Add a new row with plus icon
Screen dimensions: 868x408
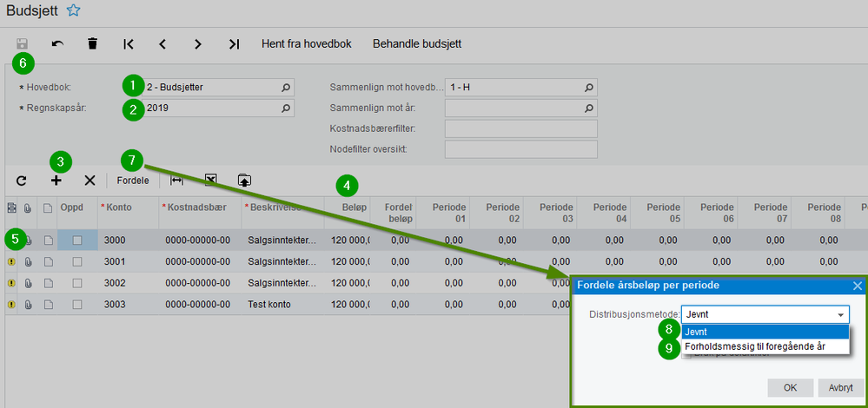[56, 181]
